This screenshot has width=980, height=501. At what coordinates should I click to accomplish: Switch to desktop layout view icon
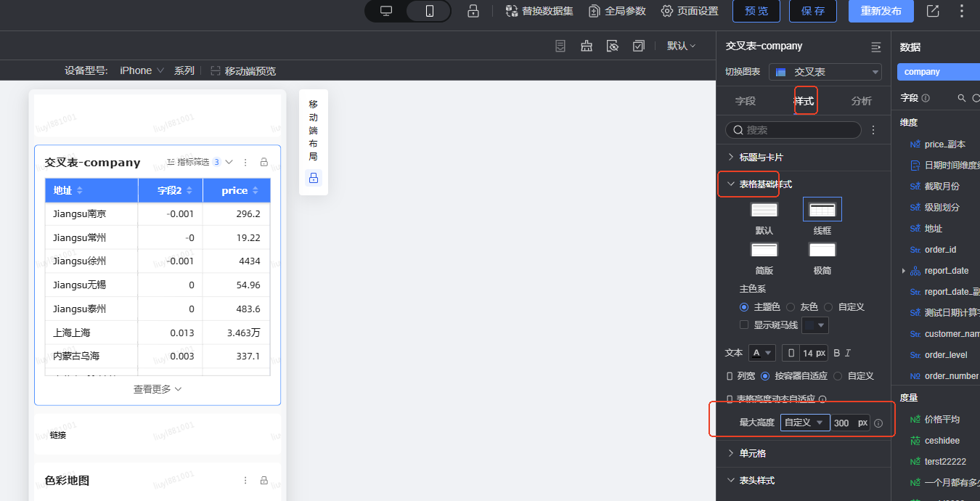click(x=386, y=11)
